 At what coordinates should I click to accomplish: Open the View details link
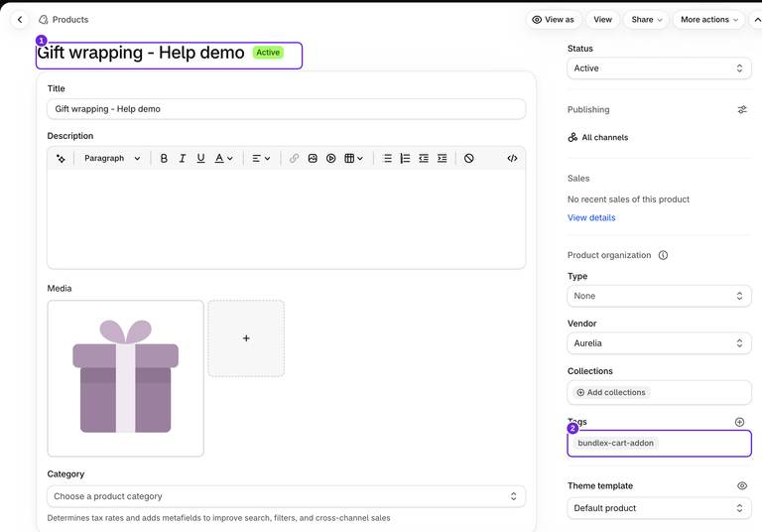(591, 217)
